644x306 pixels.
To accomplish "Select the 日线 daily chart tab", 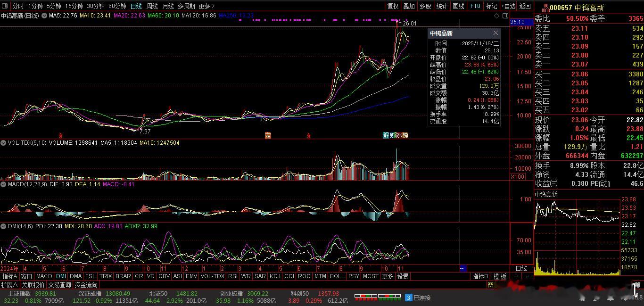I will point(136,6).
